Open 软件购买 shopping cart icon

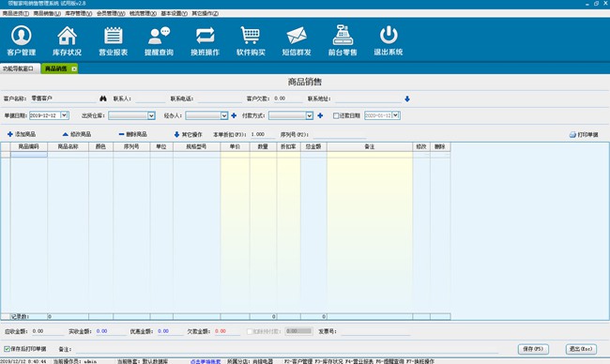point(251,40)
